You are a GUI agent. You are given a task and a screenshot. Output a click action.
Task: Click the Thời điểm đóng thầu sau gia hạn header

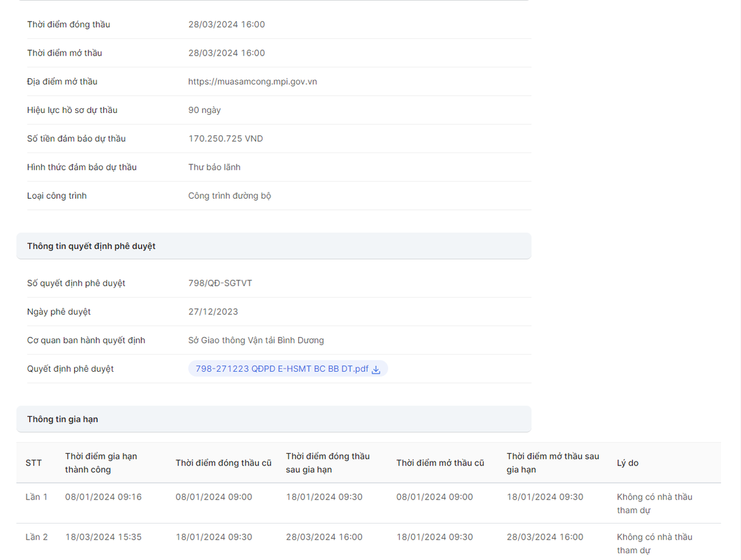[x=327, y=463]
